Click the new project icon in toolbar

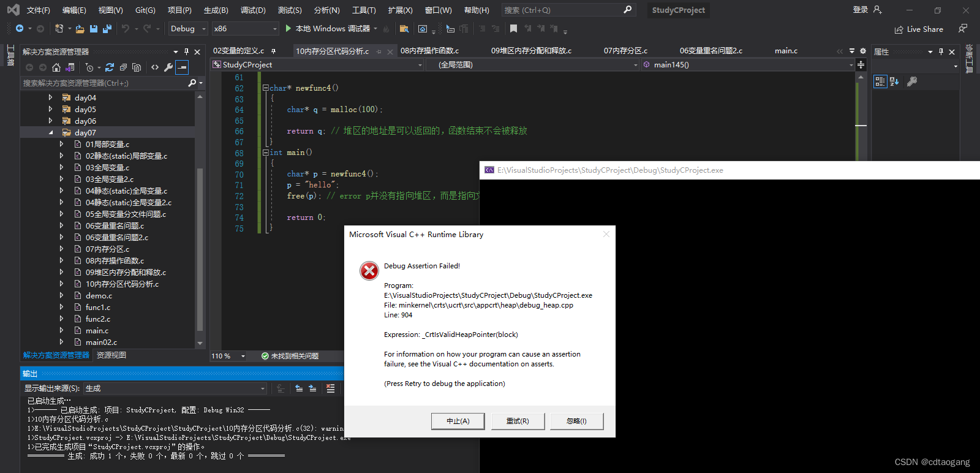coord(59,29)
